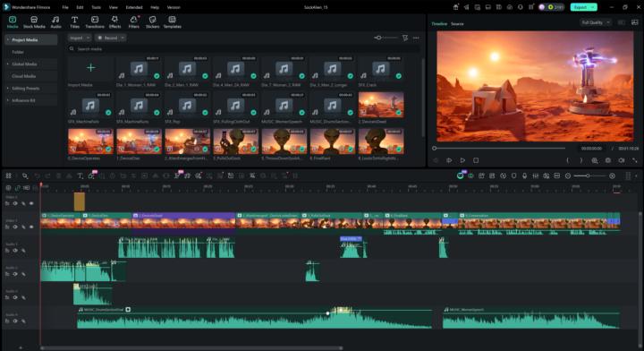This screenshot has height=351, width=644.
Task: Stop preview playback
Action: click(x=476, y=160)
